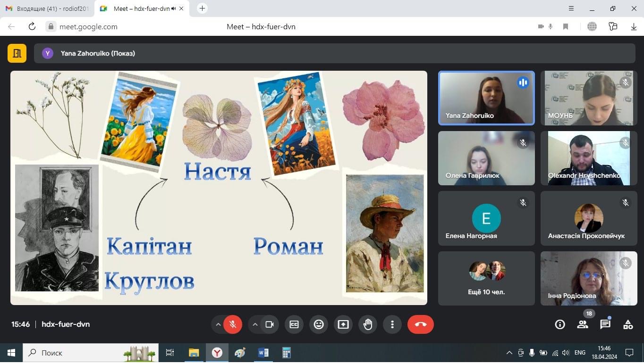Show hidden system tray icons
The width and height of the screenshot is (644, 364).
(509, 353)
